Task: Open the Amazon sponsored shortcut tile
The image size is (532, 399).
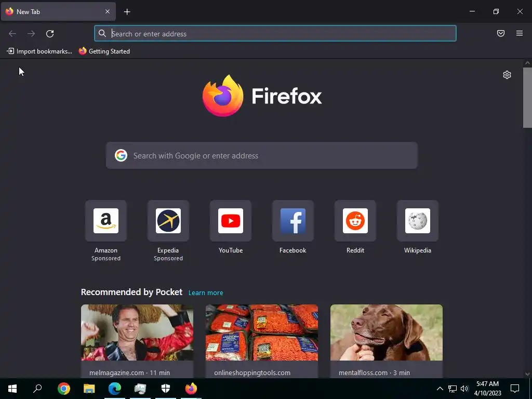Action: pyautogui.click(x=106, y=221)
